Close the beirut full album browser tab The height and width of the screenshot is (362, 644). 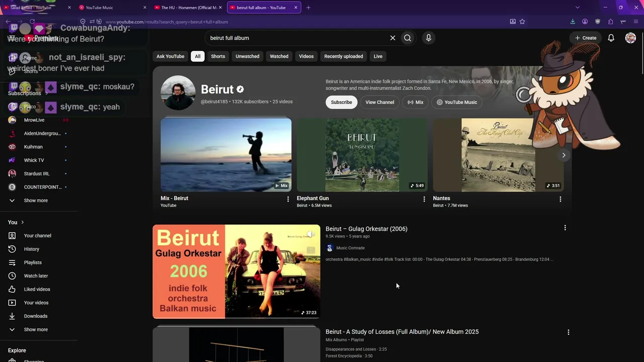click(x=296, y=8)
